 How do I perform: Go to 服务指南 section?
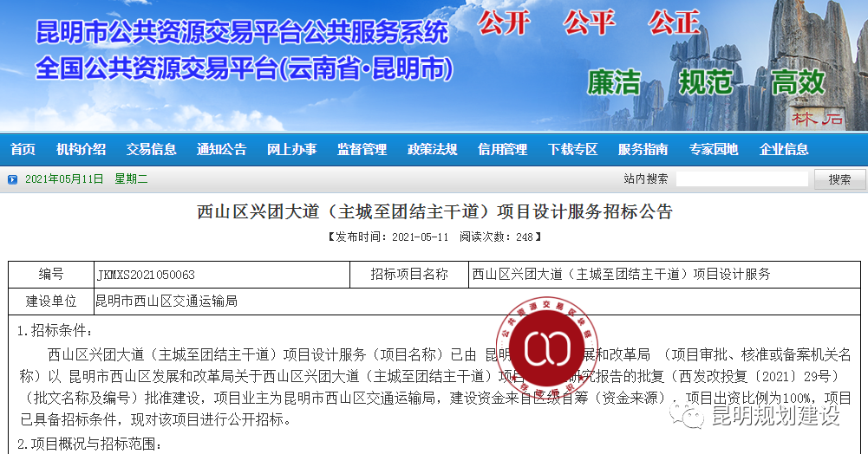point(643,149)
